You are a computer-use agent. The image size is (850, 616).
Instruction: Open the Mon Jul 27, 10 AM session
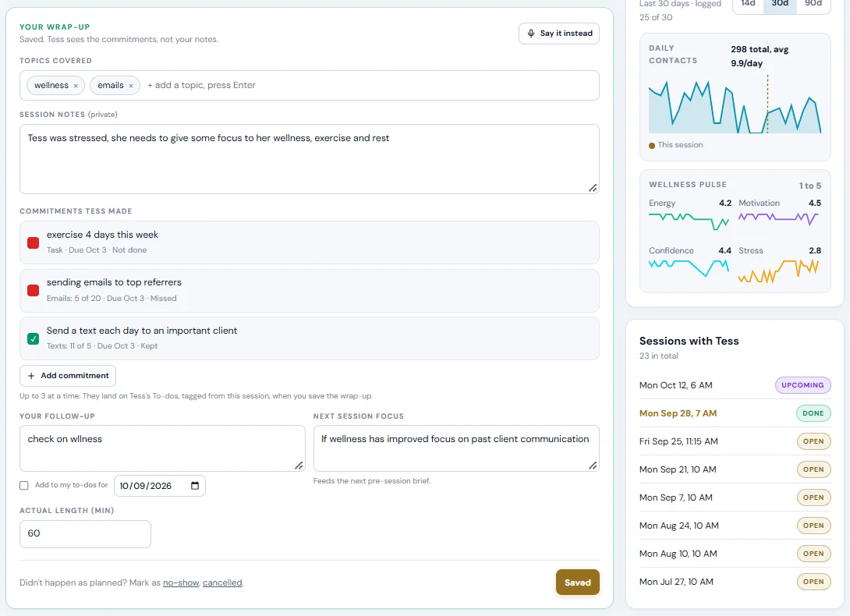pos(735,582)
